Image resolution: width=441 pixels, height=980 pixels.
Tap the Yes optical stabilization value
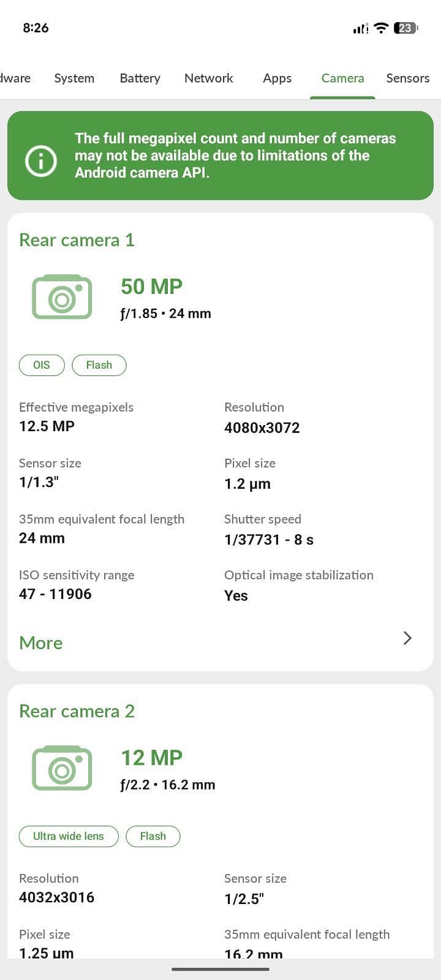click(236, 595)
